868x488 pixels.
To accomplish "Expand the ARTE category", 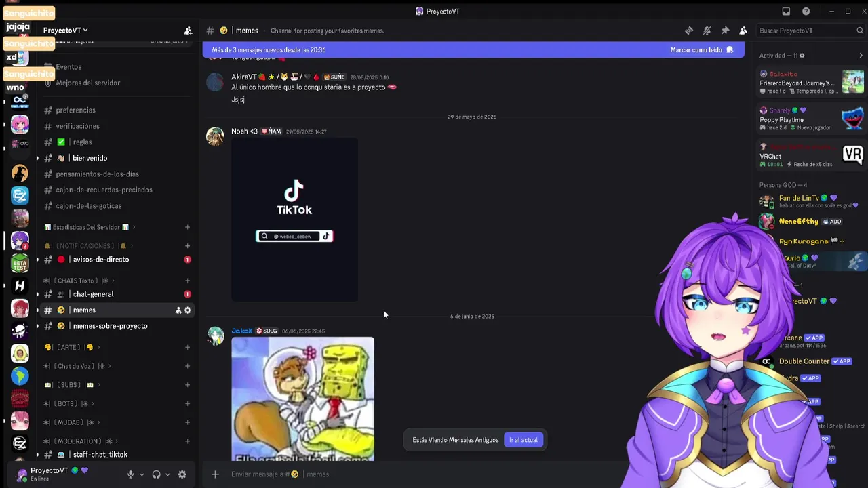I will 71,348.
